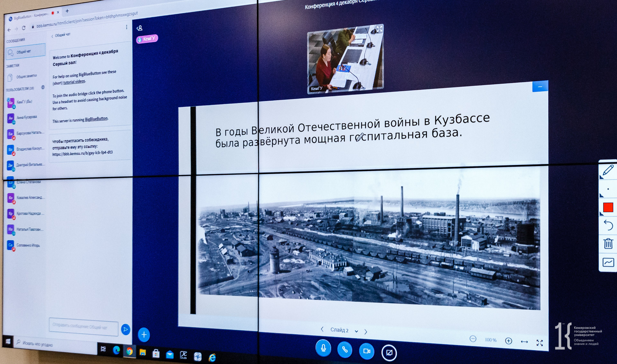Pick the red drawing color swatch

(x=608, y=208)
